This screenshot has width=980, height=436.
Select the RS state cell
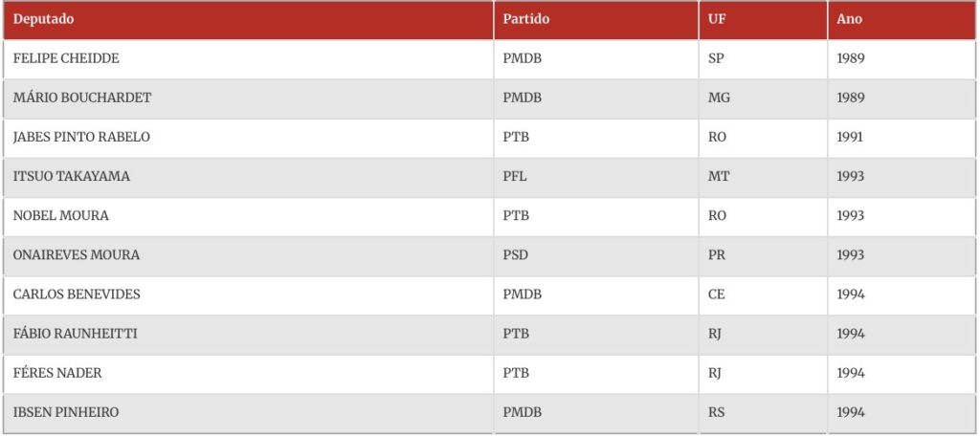click(717, 412)
